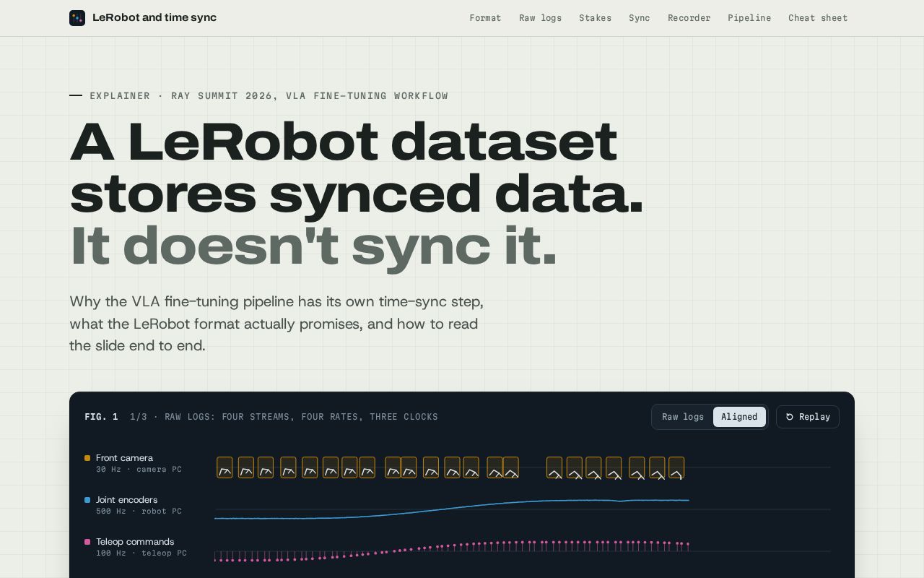Go to the Cheat sheet section
This screenshot has height=578, width=924.
pos(818,18)
